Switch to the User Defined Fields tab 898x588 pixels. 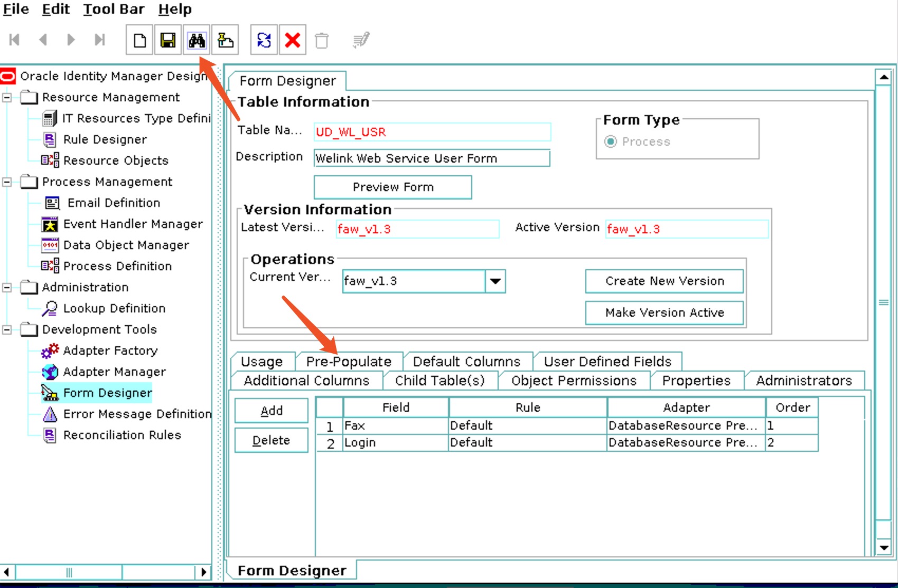click(607, 362)
